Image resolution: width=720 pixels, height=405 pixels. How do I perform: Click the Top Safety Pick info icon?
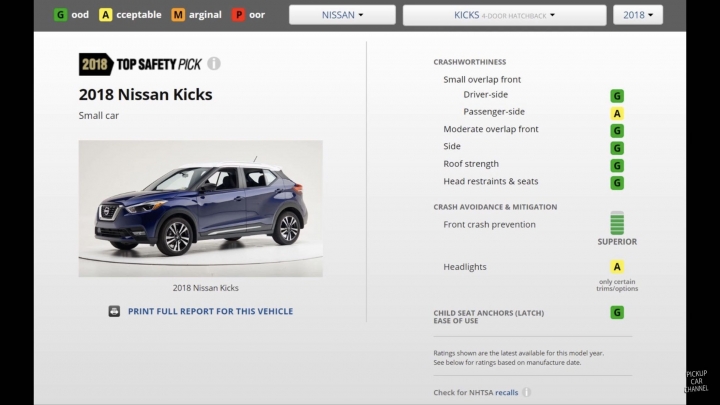(214, 63)
